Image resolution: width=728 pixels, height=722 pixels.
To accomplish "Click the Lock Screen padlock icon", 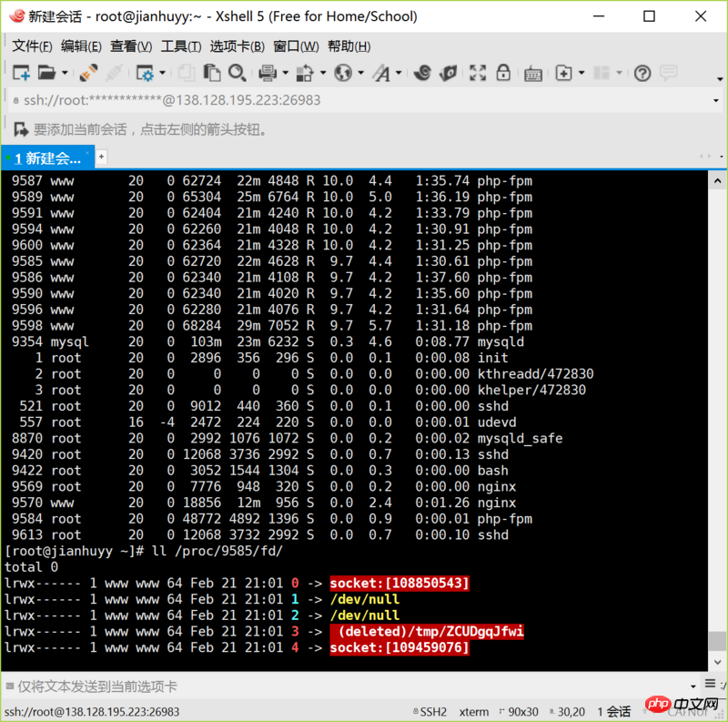I will [503, 73].
